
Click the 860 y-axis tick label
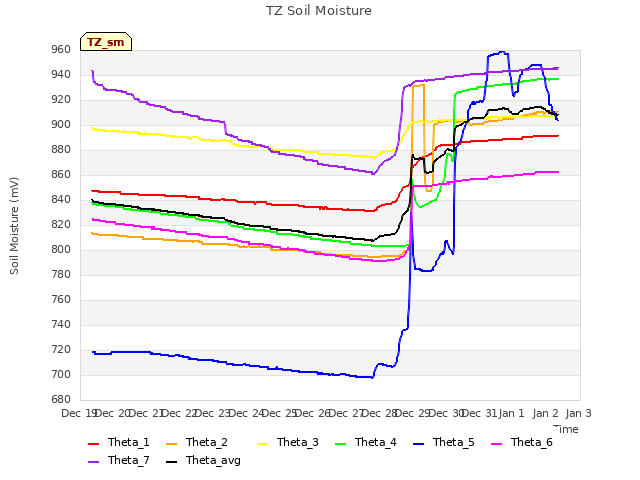[61, 174]
